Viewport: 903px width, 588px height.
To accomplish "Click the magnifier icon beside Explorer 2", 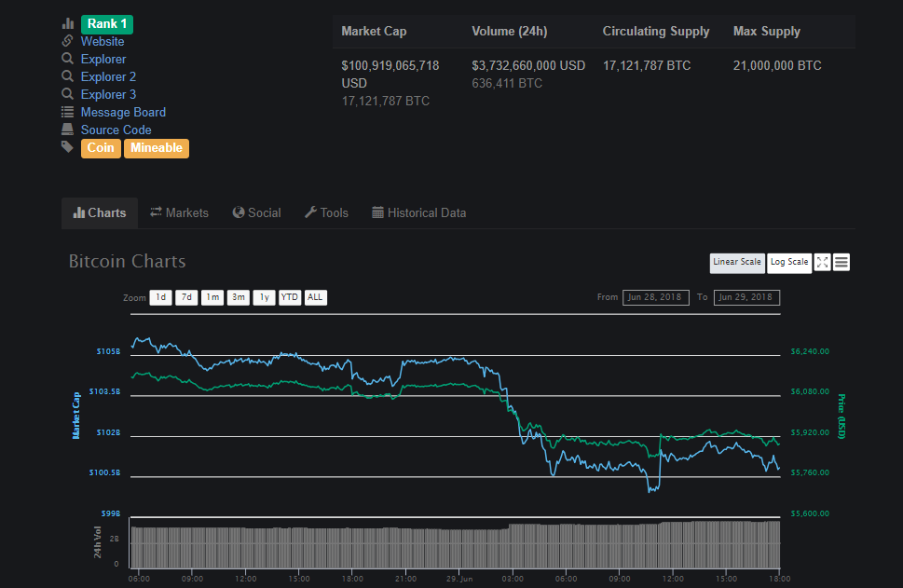I will click(67, 76).
